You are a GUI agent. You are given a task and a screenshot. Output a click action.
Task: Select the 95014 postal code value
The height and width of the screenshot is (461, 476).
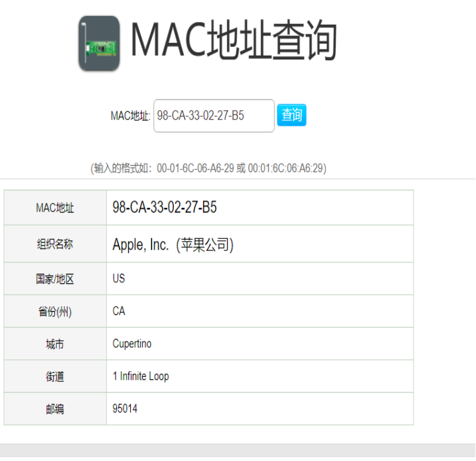125,409
